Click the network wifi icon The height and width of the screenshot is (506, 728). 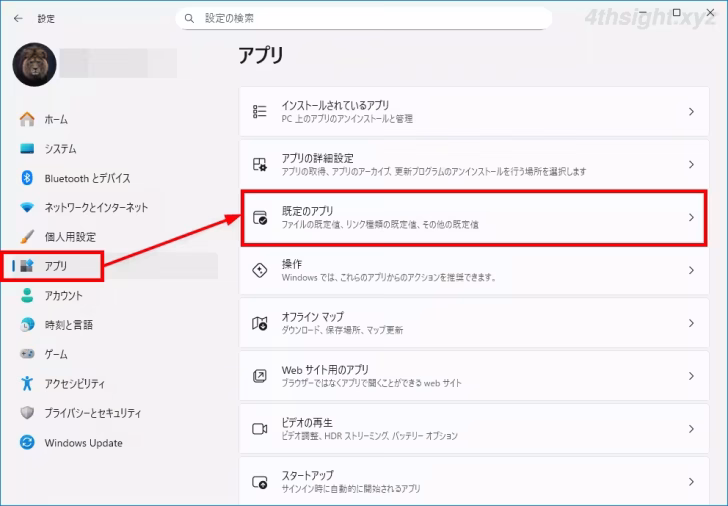27,207
